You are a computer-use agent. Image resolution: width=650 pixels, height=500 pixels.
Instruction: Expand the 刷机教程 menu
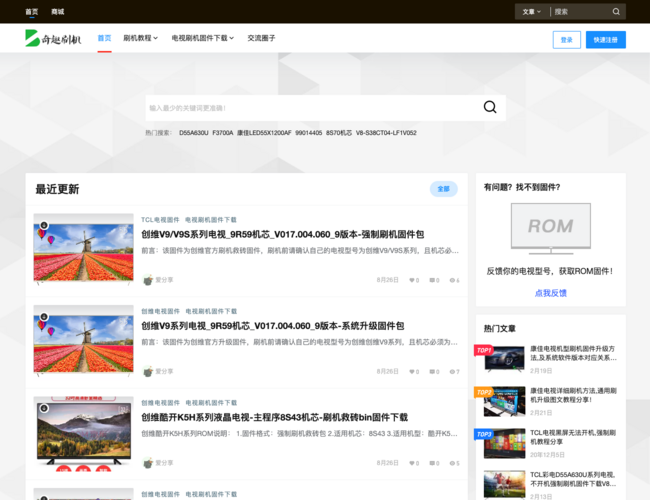tap(140, 38)
